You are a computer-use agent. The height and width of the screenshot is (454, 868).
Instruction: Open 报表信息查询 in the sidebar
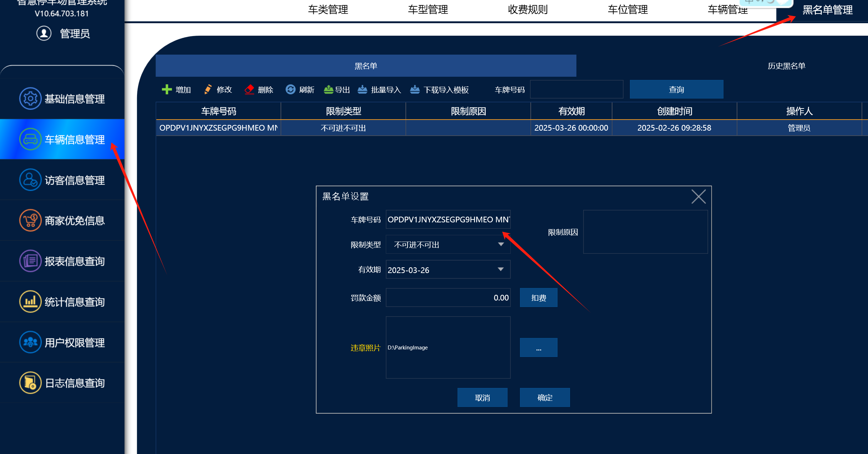click(62, 261)
